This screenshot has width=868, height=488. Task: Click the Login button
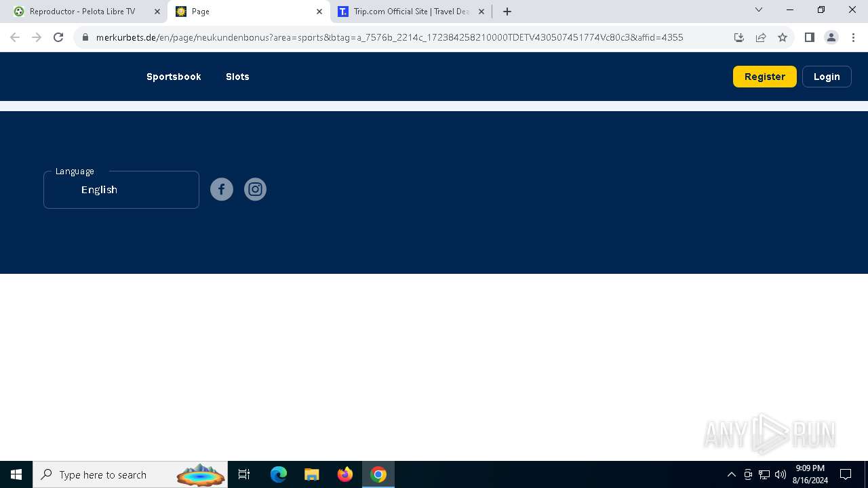(827, 77)
